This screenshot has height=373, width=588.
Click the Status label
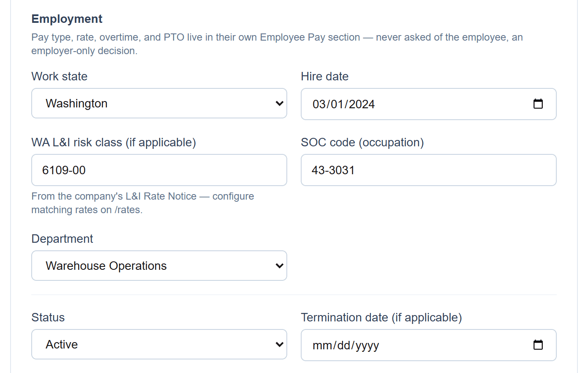tap(48, 318)
